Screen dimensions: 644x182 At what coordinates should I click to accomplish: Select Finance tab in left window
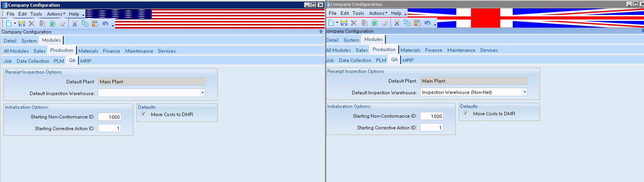[x=112, y=51]
